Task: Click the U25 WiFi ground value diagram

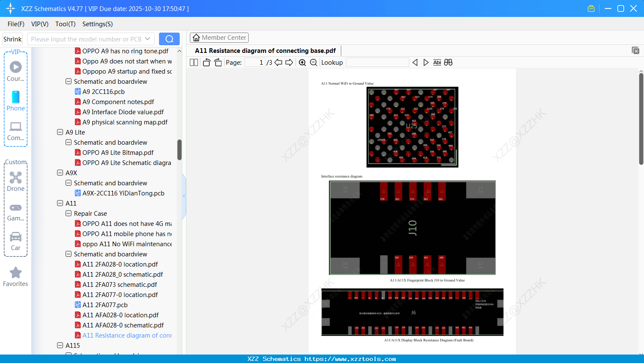Action: (x=412, y=127)
